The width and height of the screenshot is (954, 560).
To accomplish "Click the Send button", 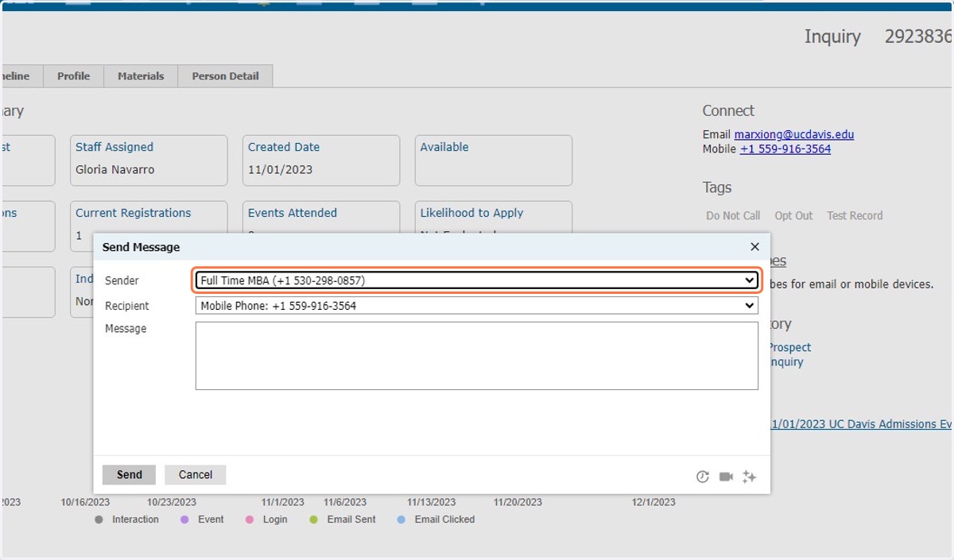I will [x=129, y=475].
